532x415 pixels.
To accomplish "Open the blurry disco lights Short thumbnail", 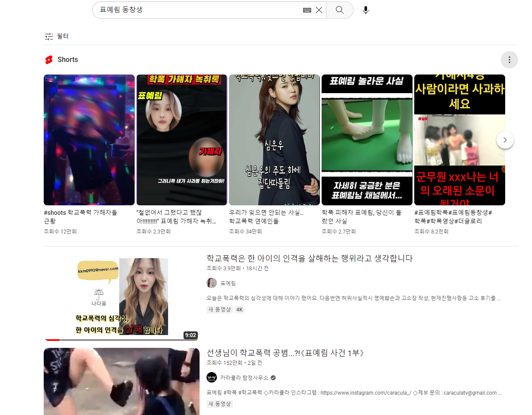I will (x=89, y=140).
